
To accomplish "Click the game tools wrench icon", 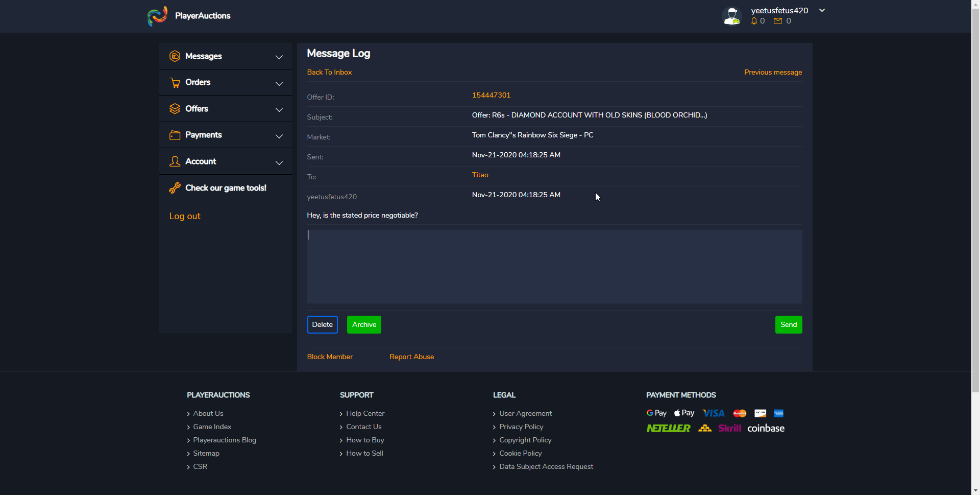I will pyautogui.click(x=175, y=188).
